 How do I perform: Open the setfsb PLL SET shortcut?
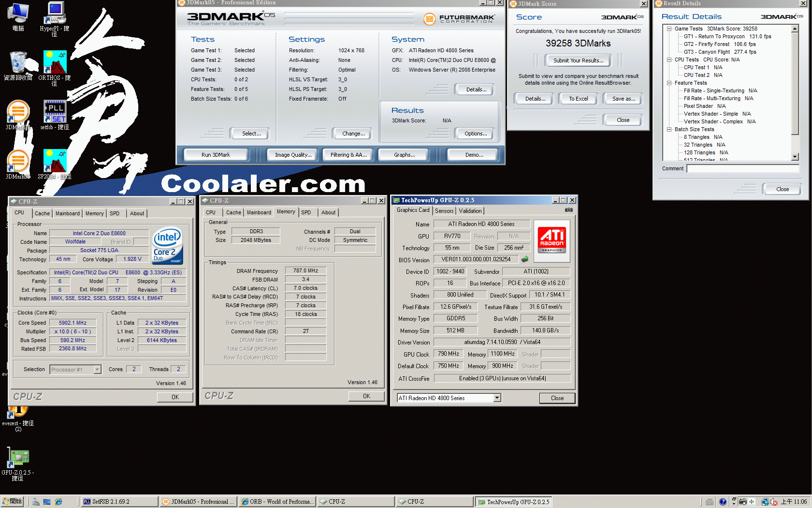pyautogui.click(x=55, y=115)
